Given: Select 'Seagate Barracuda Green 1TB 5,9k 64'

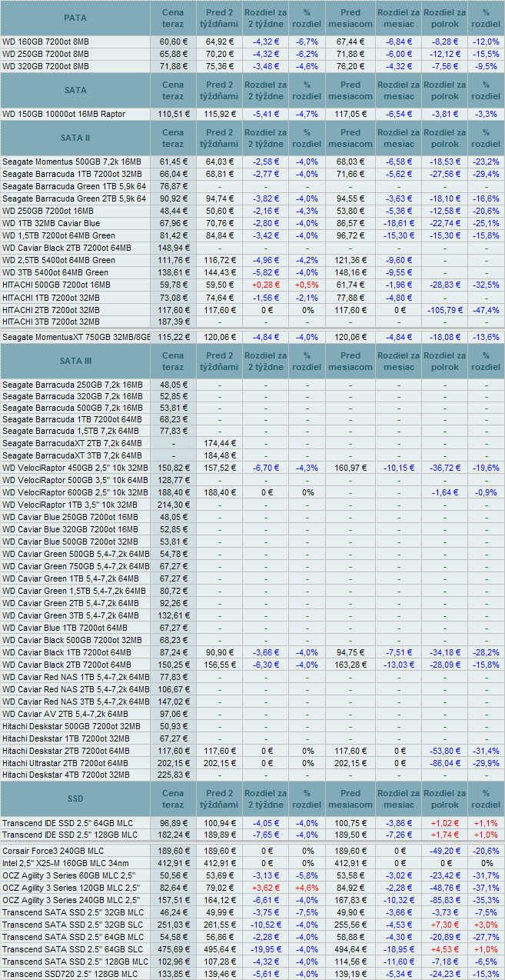Looking at the screenshot, I should [x=74, y=186].
